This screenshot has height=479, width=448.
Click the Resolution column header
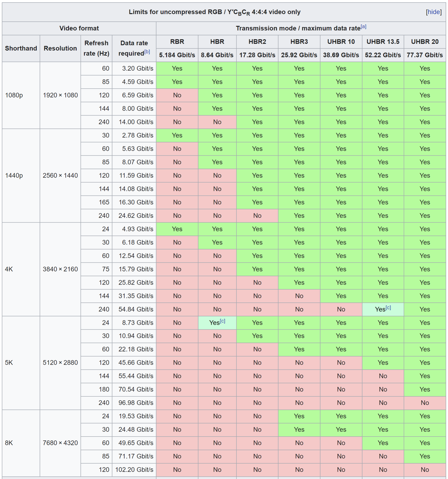(60, 48)
